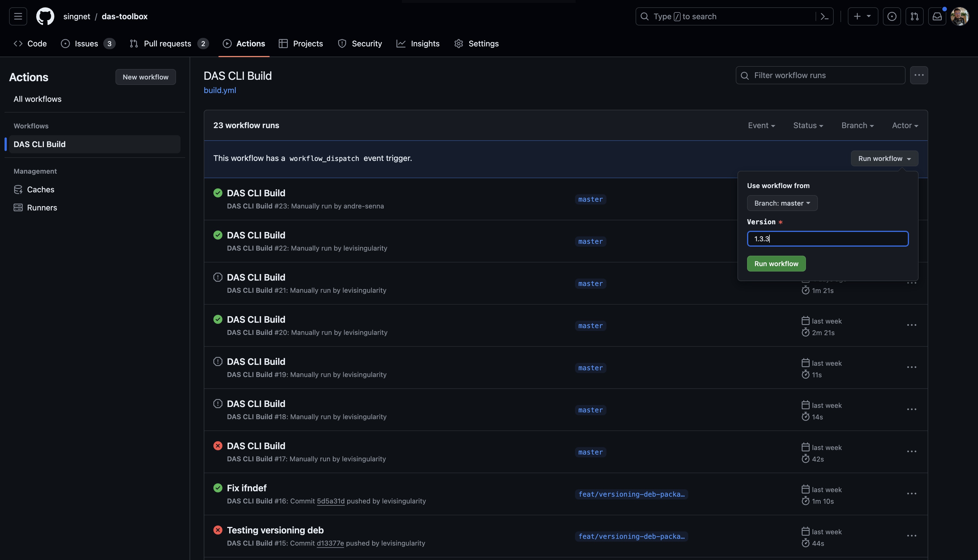Open DAS CLI Build run #22 title
The width and height of the screenshot is (978, 560).
click(256, 235)
